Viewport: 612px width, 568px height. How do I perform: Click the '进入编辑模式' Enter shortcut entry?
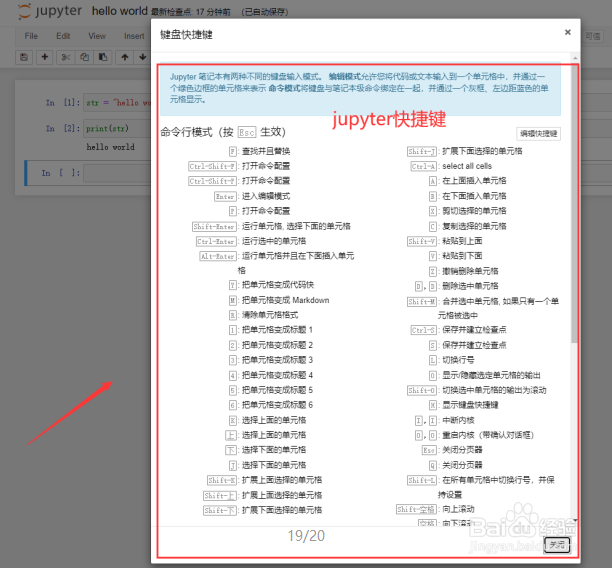(x=253, y=196)
